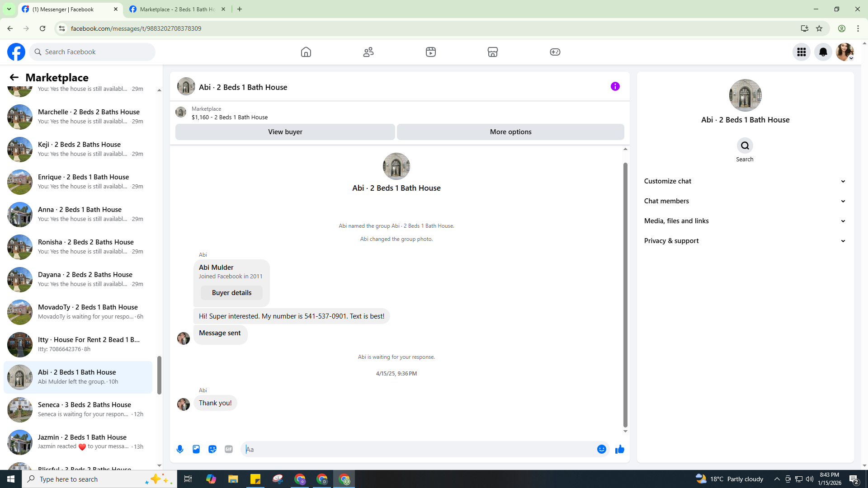Open the Marketplace icon in top navigation

(493, 52)
